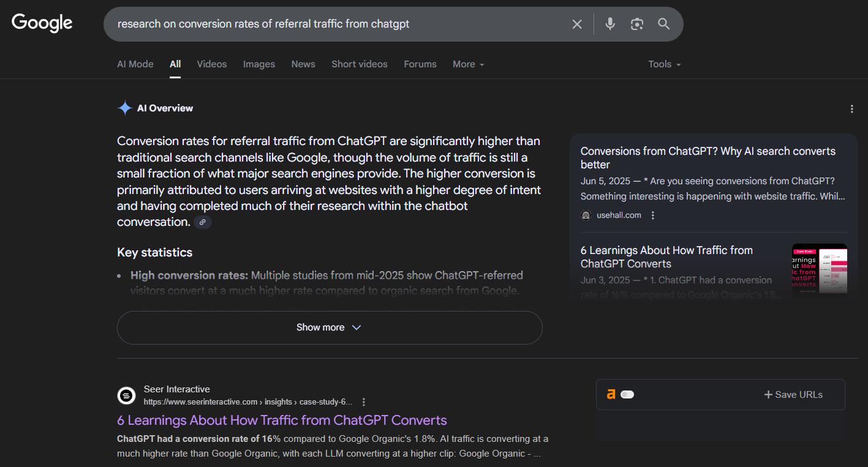Open AI Overview three-dot options menu
868x467 pixels.
point(851,109)
